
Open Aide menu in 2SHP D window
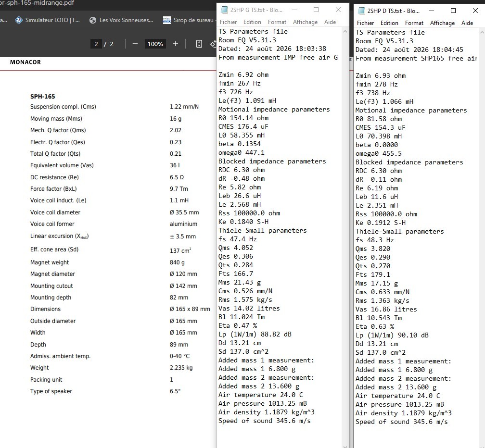point(467,23)
